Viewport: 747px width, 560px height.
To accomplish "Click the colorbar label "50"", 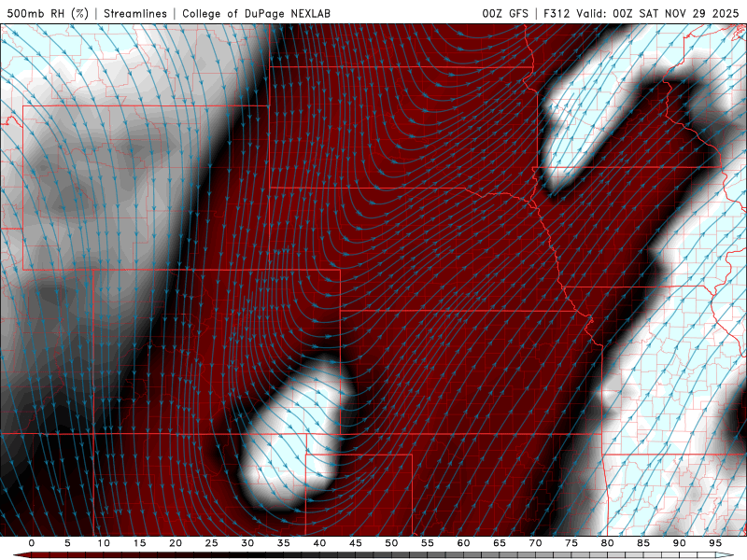I will 391,543.
